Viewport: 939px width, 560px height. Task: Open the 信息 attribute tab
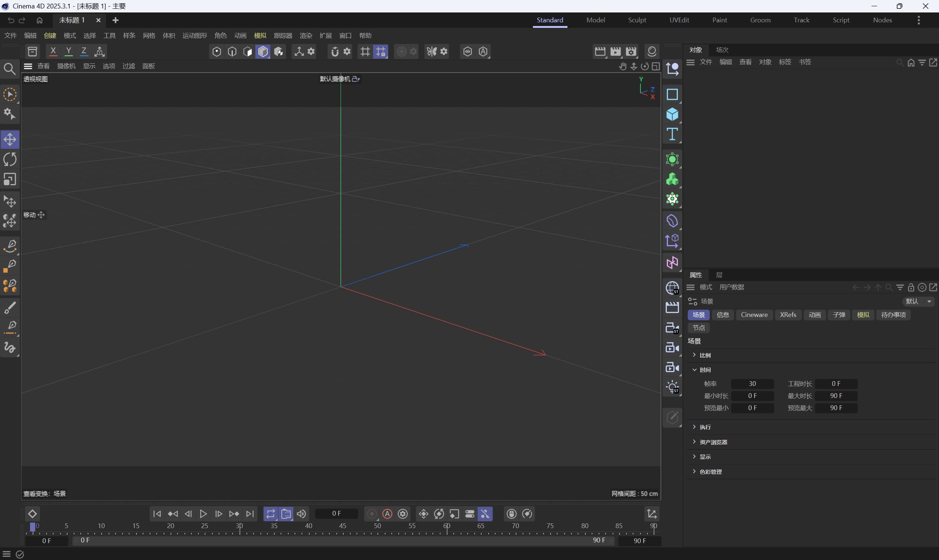tap(722, 315)
